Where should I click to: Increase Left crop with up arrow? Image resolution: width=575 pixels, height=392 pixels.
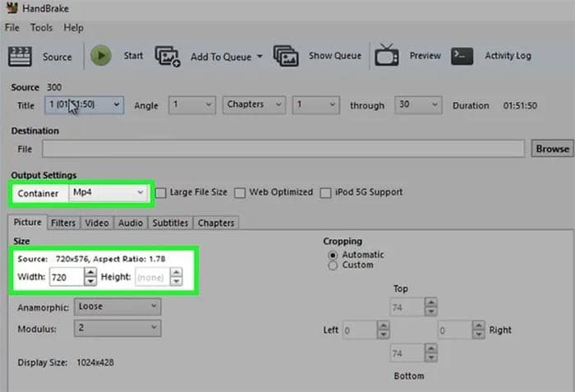point(384,325)
